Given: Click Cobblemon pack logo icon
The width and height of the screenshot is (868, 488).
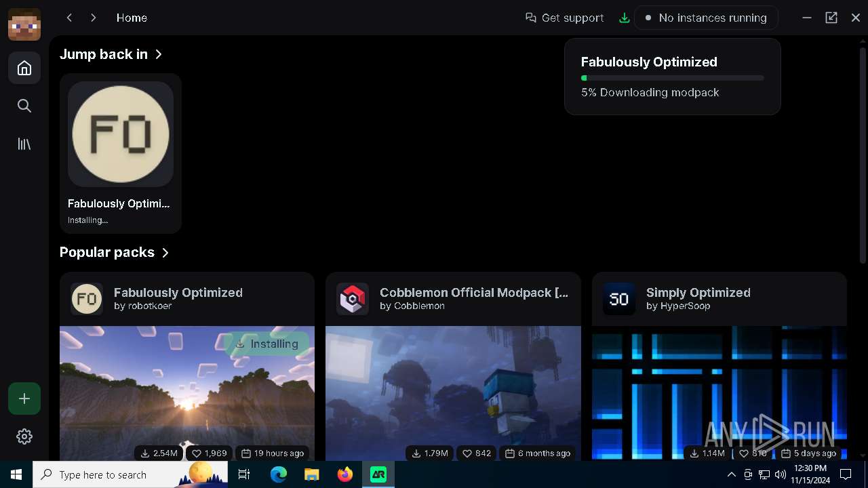Looking at the screenshot, I should (353, 299).
